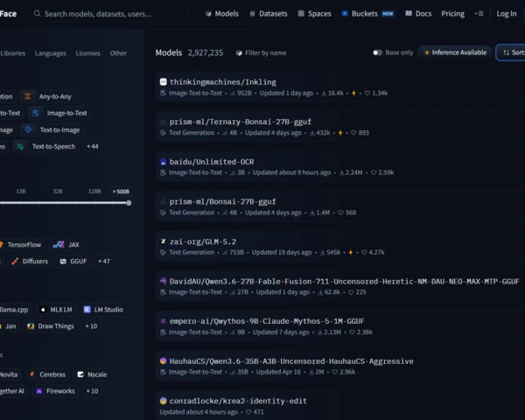Open the prism-ml/Bonsai-27B-gguf model link

point(222,201)
